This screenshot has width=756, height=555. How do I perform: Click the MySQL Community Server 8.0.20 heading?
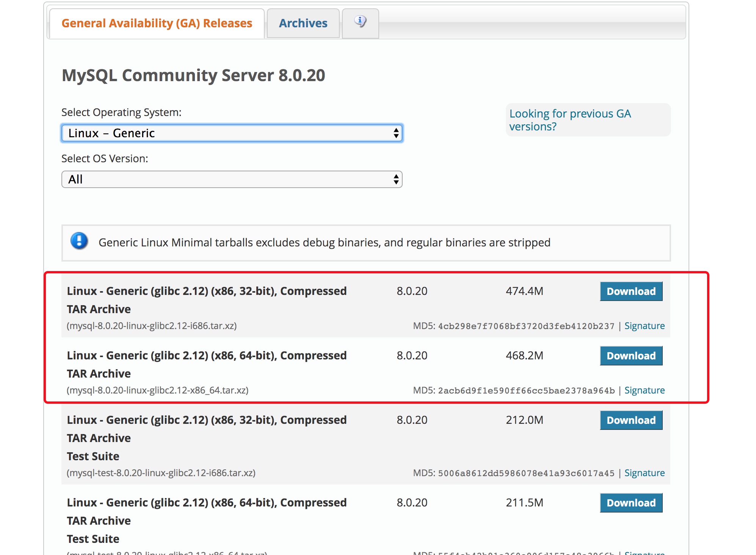click(x=193, y=75)
